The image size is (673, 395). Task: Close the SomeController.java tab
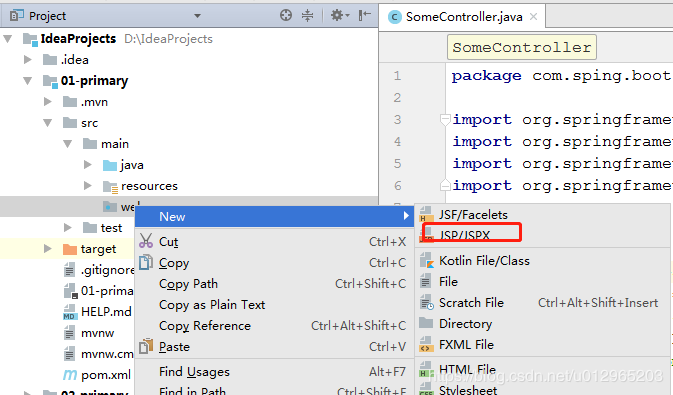click(x=534, y=17)
